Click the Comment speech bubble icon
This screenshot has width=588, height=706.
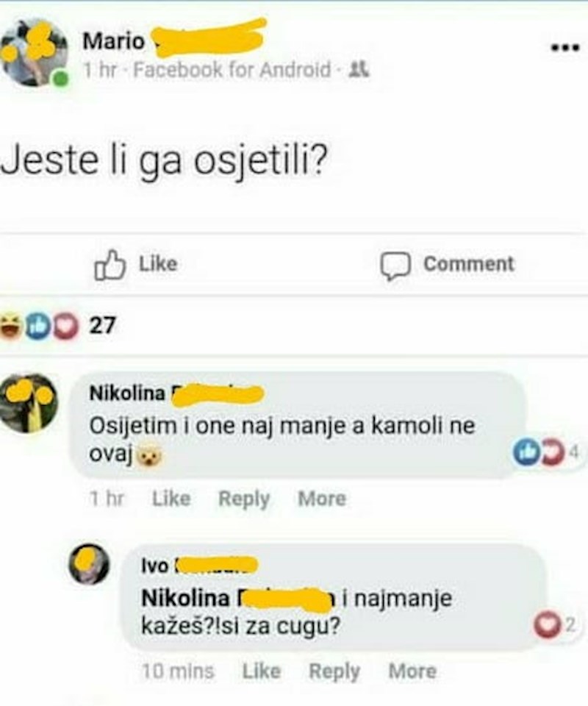pyautogui.click(x=395, y=265)
